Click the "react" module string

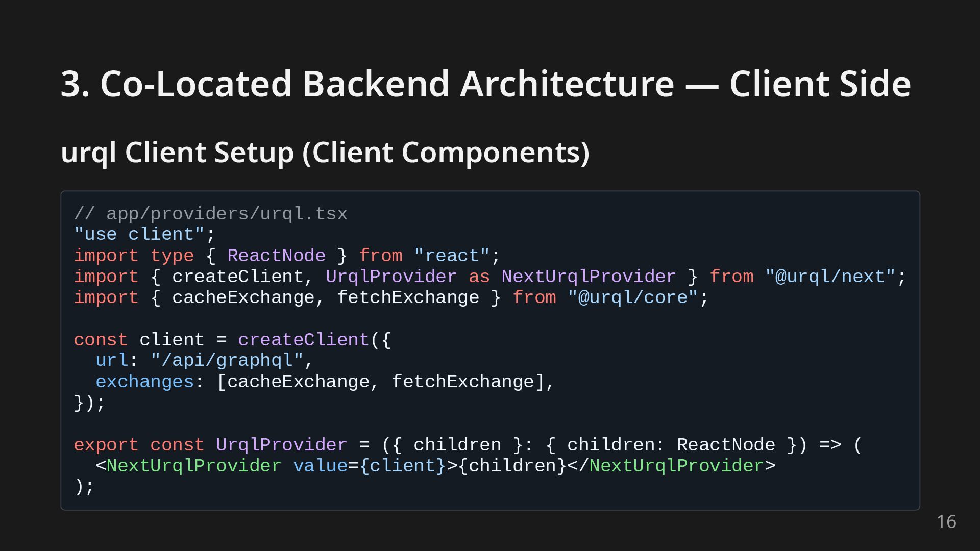tap(452, 256)
